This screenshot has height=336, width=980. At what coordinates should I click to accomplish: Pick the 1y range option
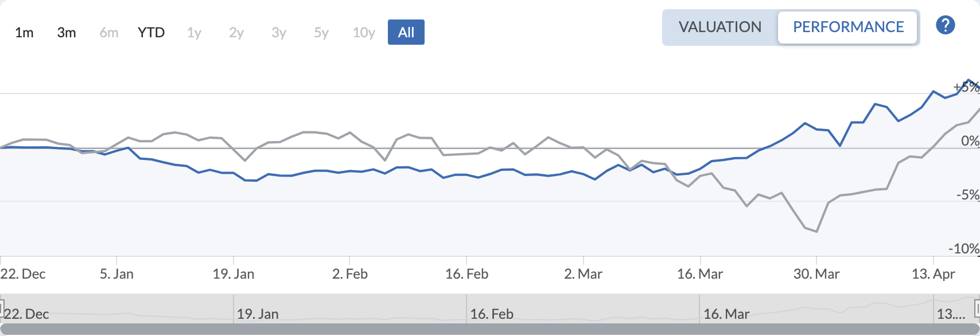click(194, 33)
